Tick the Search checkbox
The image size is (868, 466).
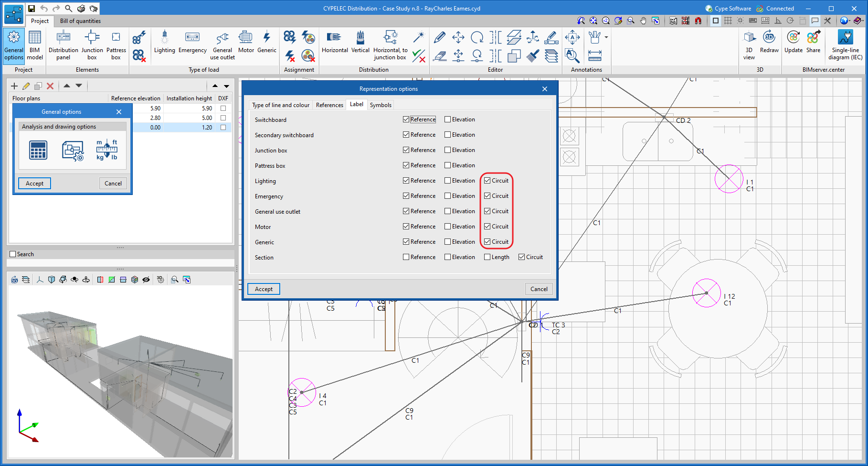tap(13, 254)
